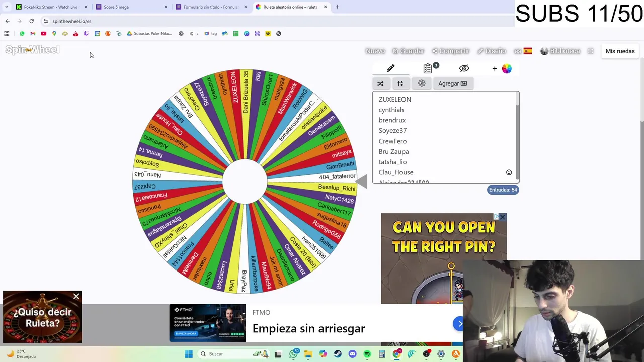The image size is (644, 362).
Task: Select the CrewFero entry line
Action: click(392, 141)
